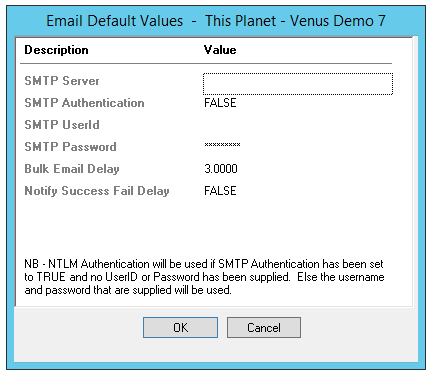Select the SMTP UserId description label
Viewport: 431px width, 376px height.
click(62, 125)
